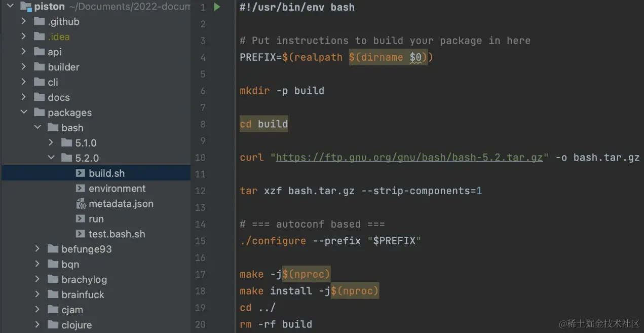The image size is (644, 333).
Task: Expand the clojure folder
Action: (37, 325)
